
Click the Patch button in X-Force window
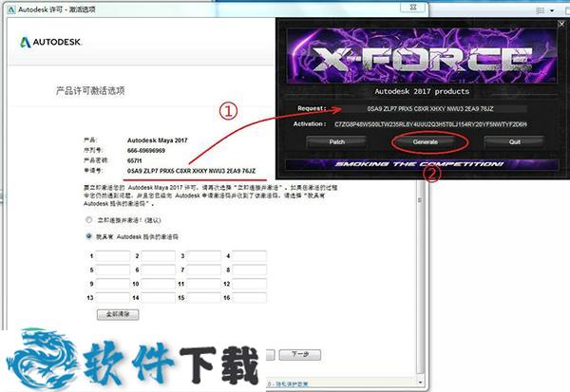pos(336,141)
